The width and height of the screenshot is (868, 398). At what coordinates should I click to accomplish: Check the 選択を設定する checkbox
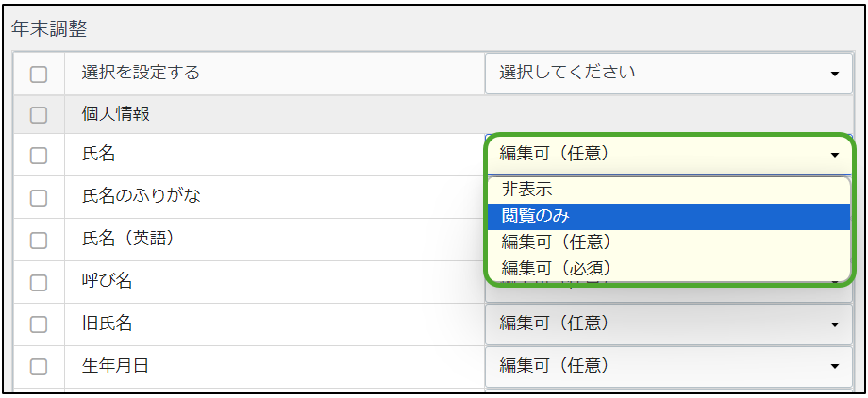(x=38, y=74)
